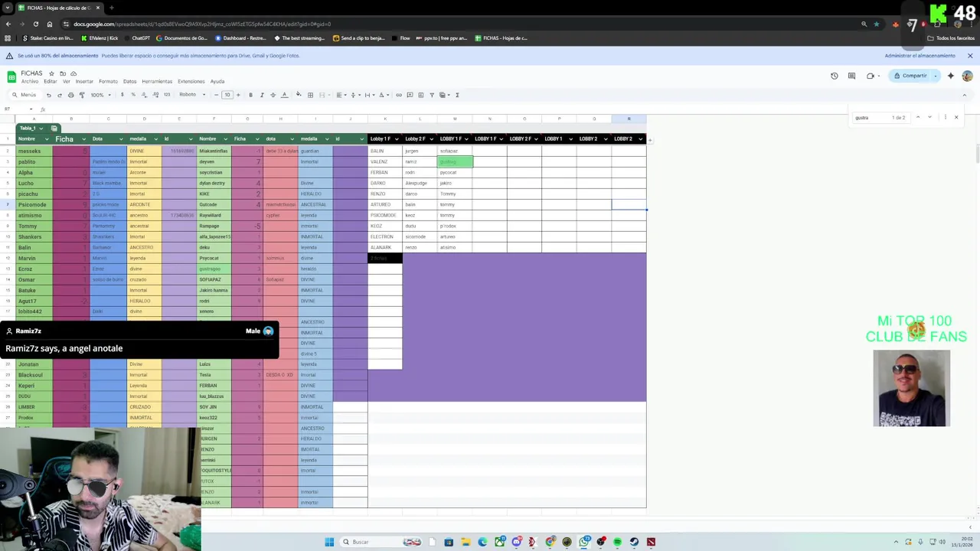Format as percent icon
Image resolution: width=980 pixels, height=551 pixels.
(132, 95)
